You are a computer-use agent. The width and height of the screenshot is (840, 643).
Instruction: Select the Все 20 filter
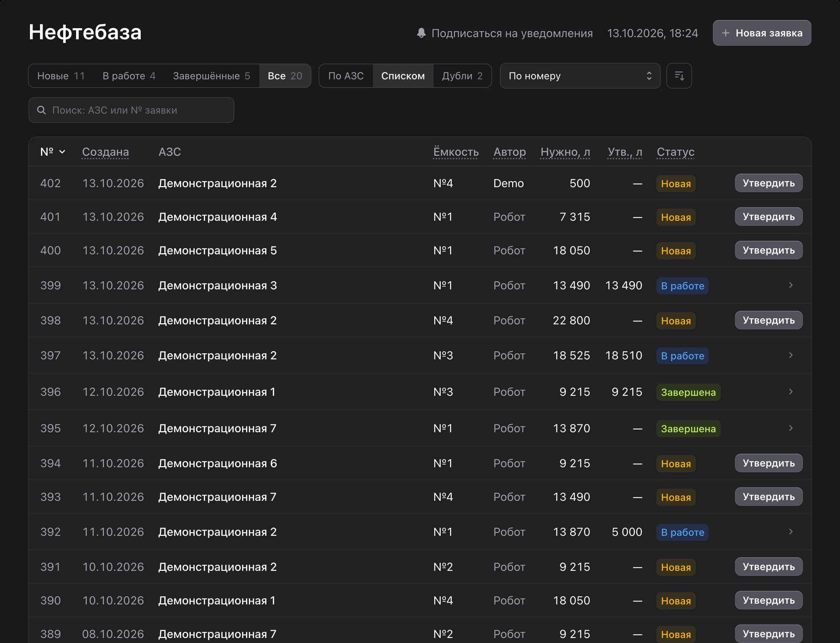[x=285, y=76]
